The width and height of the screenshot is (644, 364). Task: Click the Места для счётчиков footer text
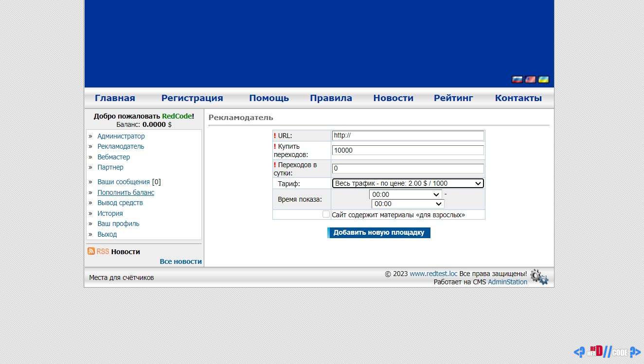pos(121,277)
